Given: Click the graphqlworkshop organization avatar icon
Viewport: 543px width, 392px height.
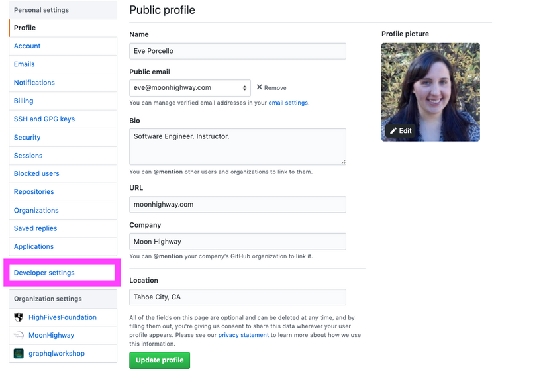Looking at the screenshot, I should (x=19, y=354).
